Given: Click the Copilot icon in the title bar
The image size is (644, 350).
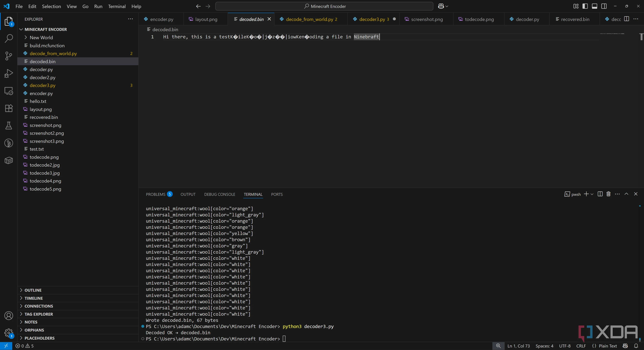Looking at the screenshot, I should [441, 6].
